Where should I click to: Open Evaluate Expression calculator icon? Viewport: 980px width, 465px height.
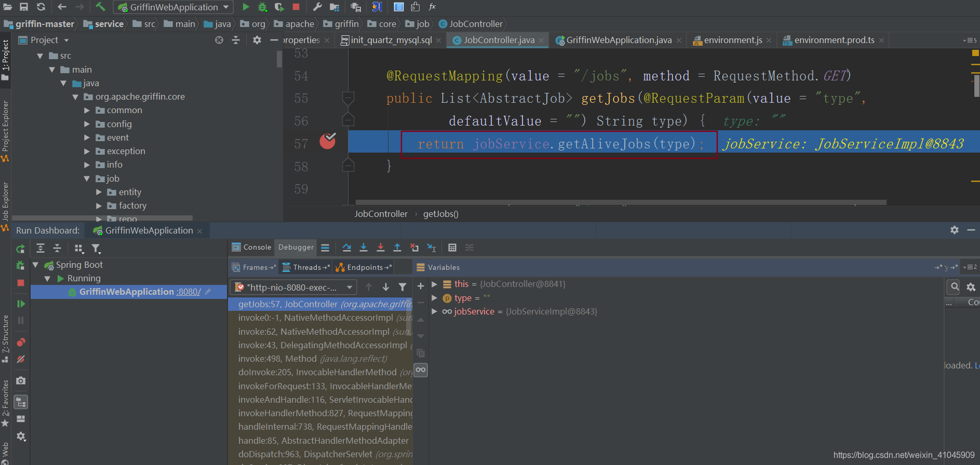[x=452, y=248]
